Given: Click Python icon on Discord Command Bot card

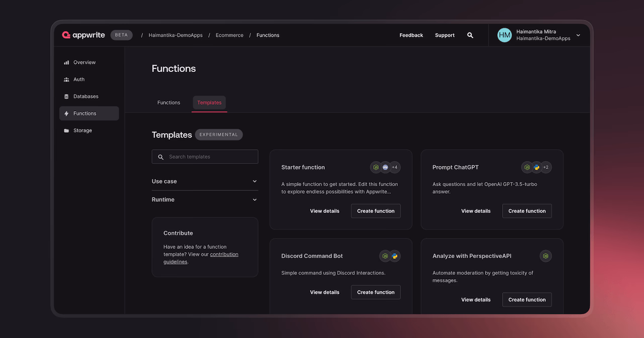Looking at the screenshot, I should click(395, 256).
